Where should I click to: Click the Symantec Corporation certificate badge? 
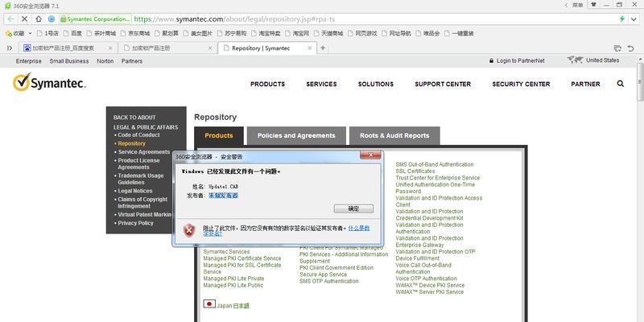tap(95, 19)
